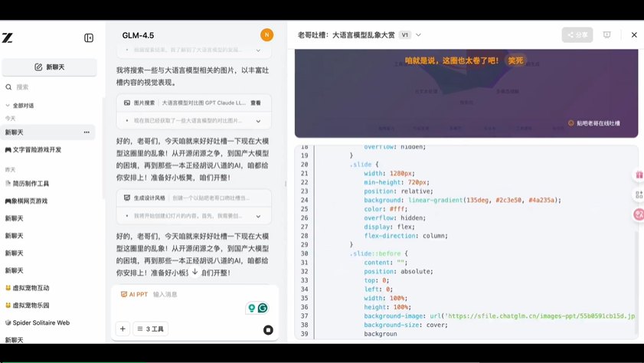
Task: Focus the 搜索 search field
Action: 49,87
